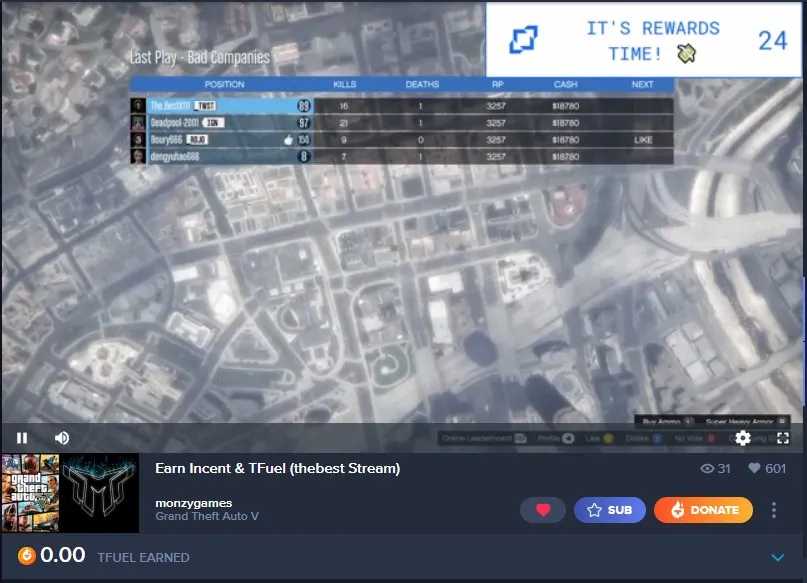Click the Grand Theft Auto cover thumbnail
The height and width of the screenshot is (583, 807).
click(x=31, y=492)
